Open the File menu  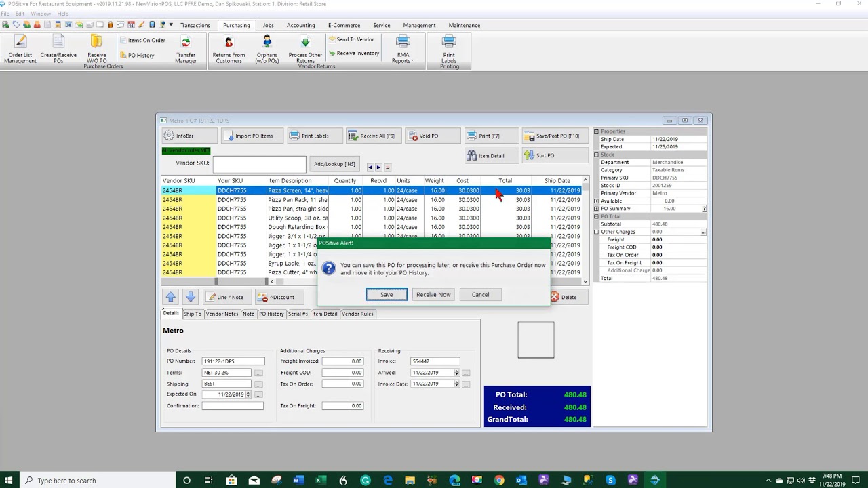5,14
